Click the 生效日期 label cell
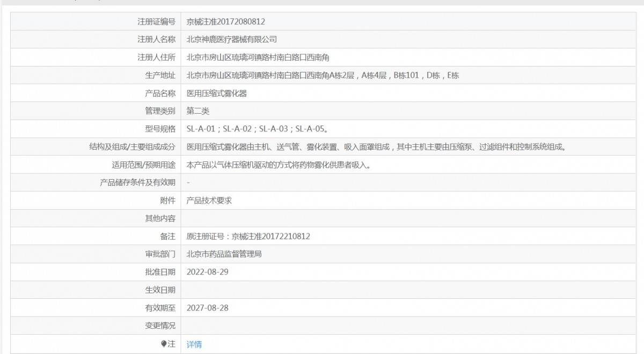Viewport: 644px width, 354px height. pos(96,290)
